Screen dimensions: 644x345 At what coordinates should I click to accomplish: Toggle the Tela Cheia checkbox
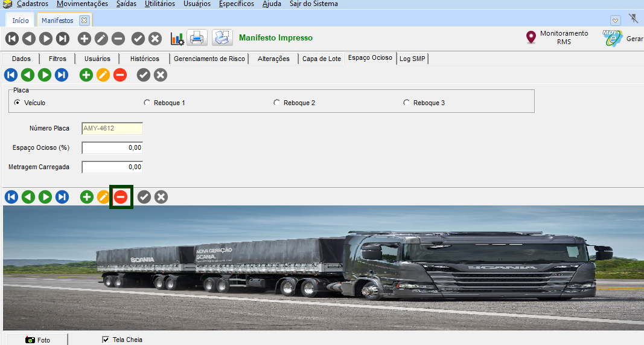pos(106,339)
